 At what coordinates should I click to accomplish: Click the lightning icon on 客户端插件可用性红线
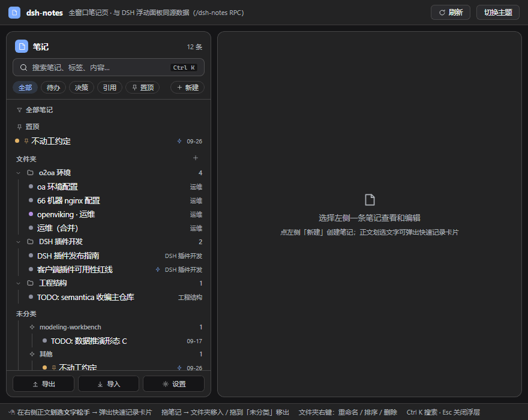158,269
